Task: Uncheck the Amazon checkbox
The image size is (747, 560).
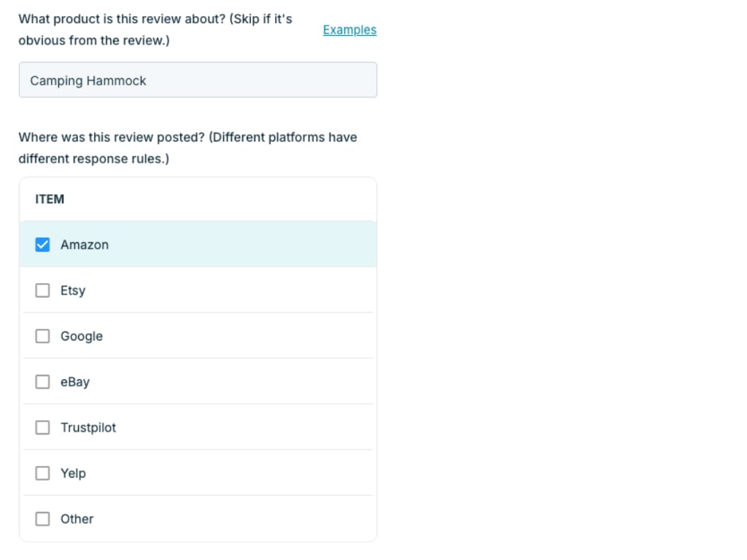Action: pyautogui.click(x=43, y=245)
